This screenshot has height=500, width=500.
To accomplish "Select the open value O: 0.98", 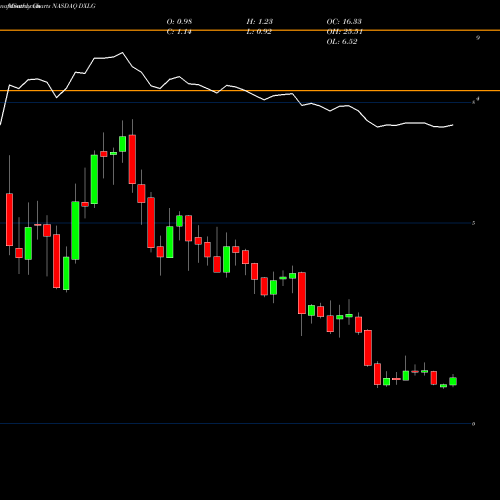I will 179,22.
